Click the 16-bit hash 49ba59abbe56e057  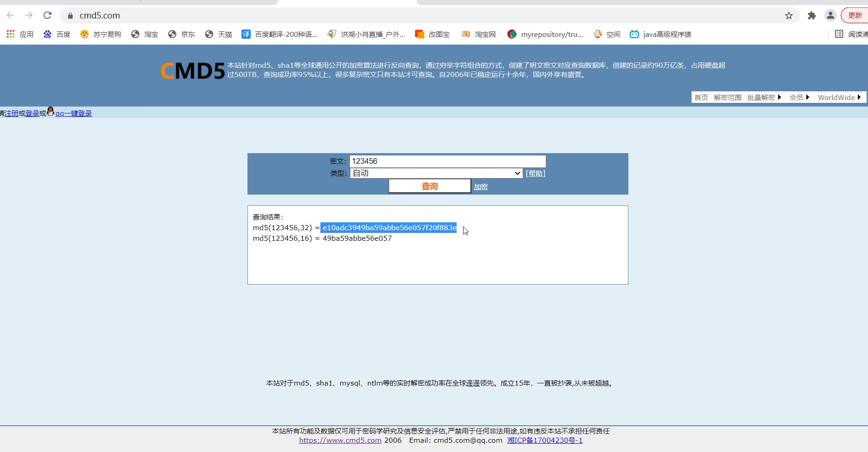pyautogui.click(x=357, y=238)
